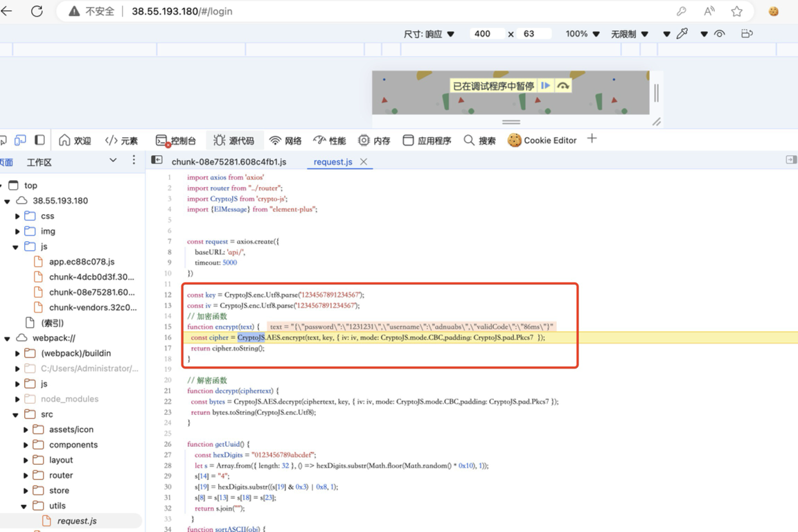Toggle the debugger sidebar on right

pos(790,160)
